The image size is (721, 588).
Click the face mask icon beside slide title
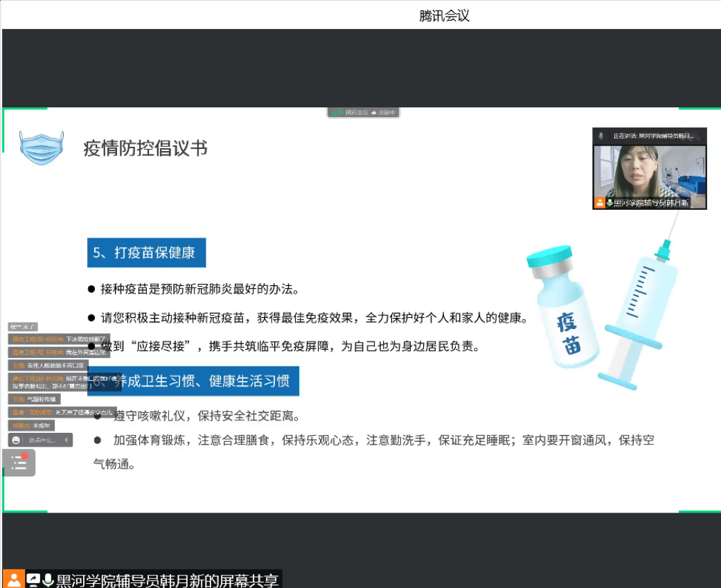tap(42, 148)
